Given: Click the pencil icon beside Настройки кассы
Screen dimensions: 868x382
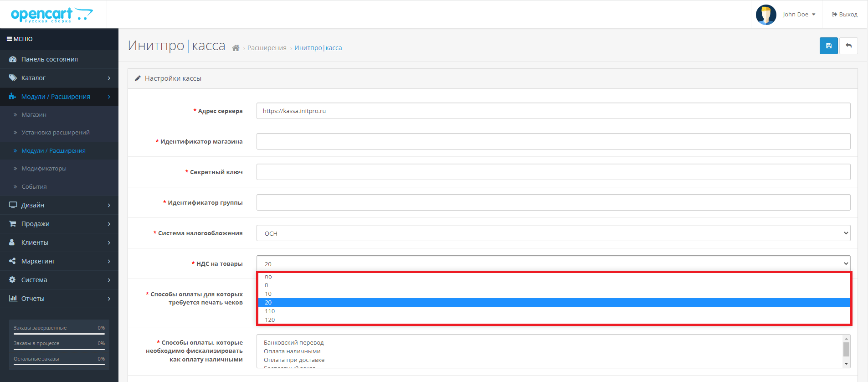Looking at the screenshot, I should tap(138, 78).
